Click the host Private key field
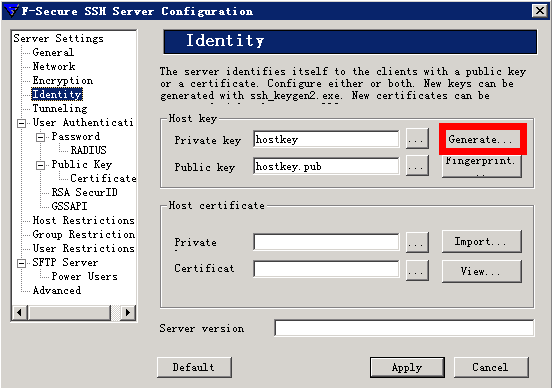 (x=326, y=139)
